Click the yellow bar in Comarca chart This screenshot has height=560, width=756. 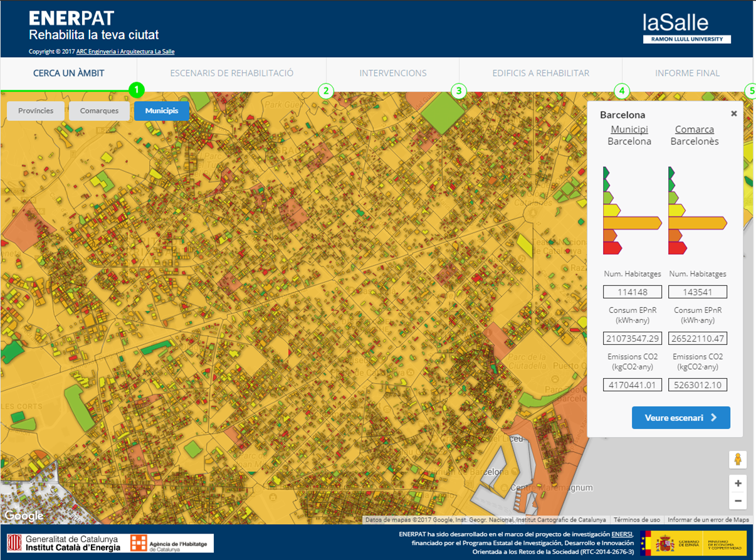(x=677, y=210)
